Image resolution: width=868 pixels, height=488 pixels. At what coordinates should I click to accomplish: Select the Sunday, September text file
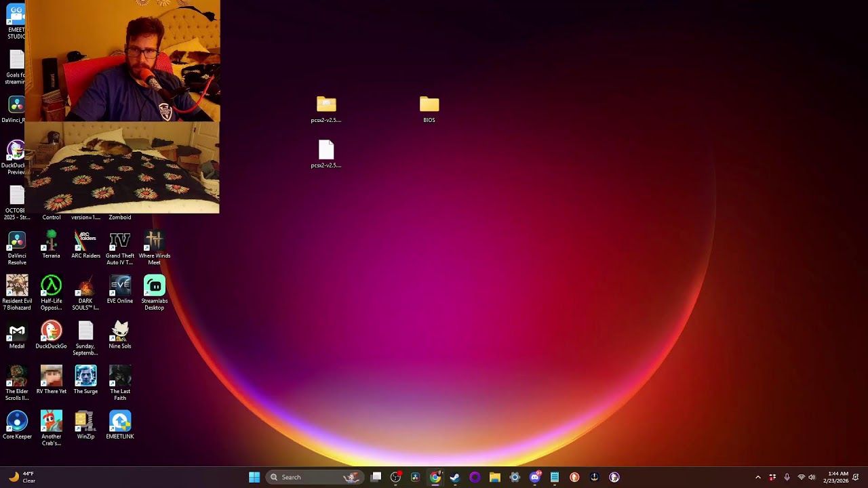[85, 338]
